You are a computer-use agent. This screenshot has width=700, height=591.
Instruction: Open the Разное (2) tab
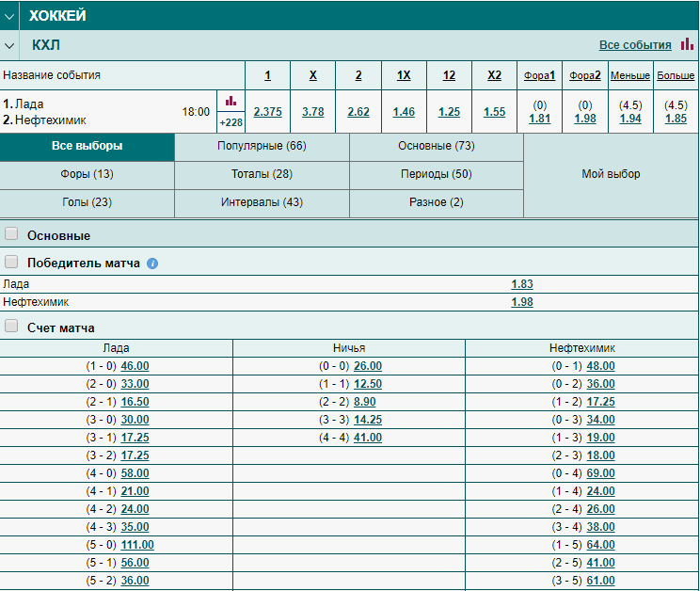click(x=437, y=203)
